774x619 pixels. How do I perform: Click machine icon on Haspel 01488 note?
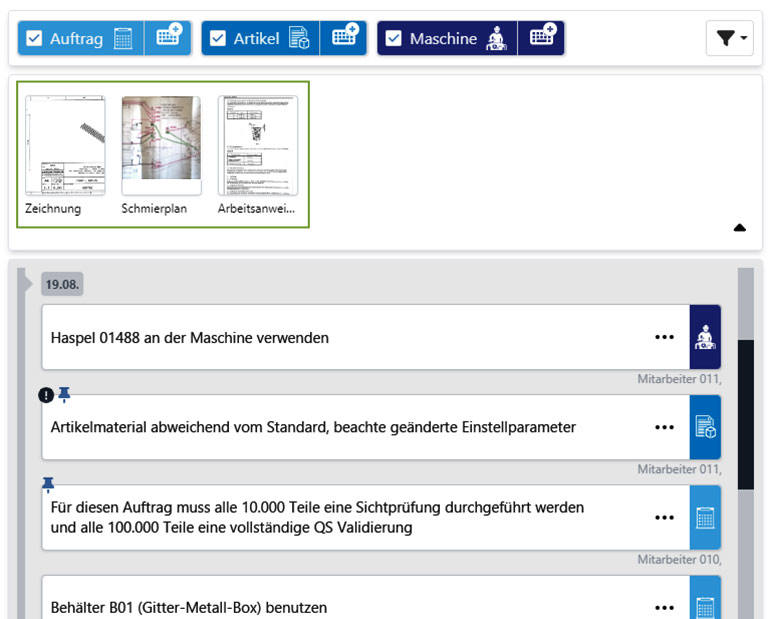point(705,337)
